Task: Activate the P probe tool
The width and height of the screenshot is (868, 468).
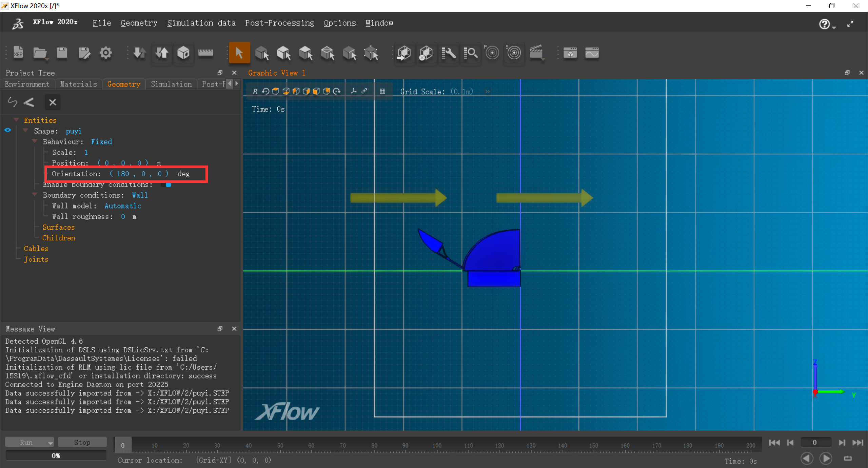Action: coord(492,53)
